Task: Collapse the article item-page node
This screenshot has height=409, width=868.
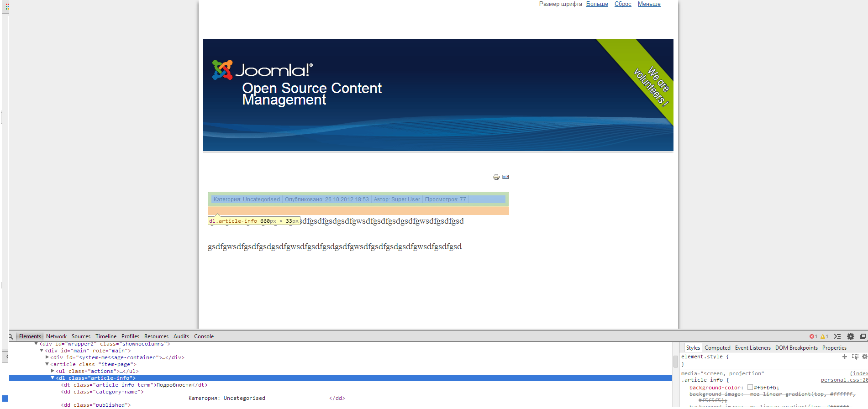Action: tap(47, 364)
